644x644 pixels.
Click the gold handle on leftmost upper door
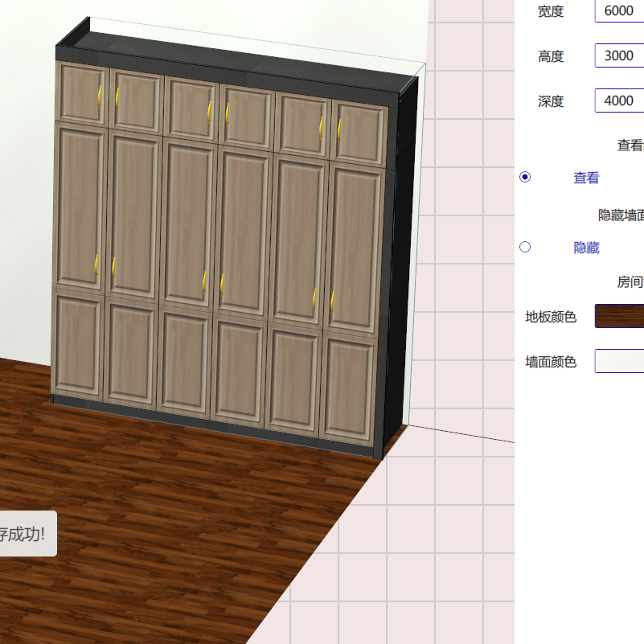point(100,96)
